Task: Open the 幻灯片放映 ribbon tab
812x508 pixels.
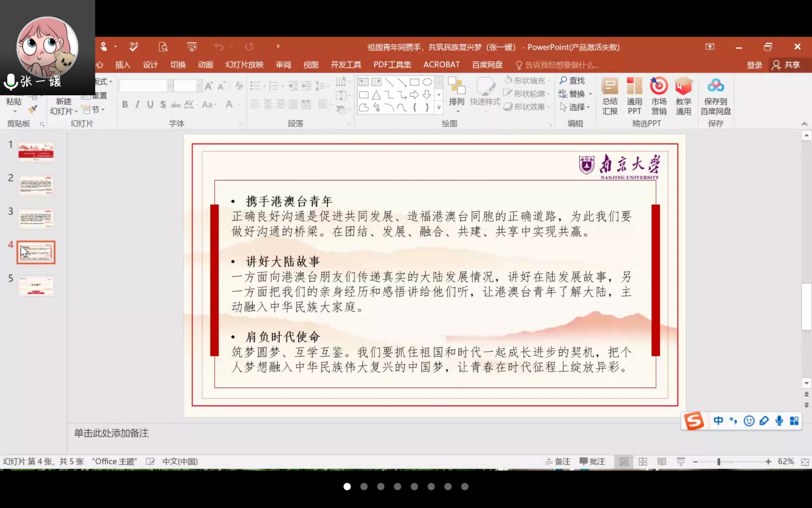Action: click(244, 65)
